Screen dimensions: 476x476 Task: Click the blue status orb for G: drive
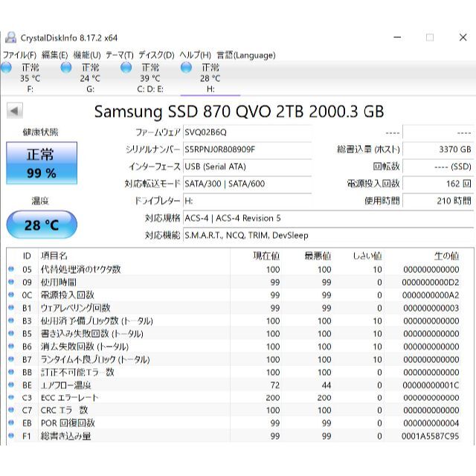click(x=66, y=68)
